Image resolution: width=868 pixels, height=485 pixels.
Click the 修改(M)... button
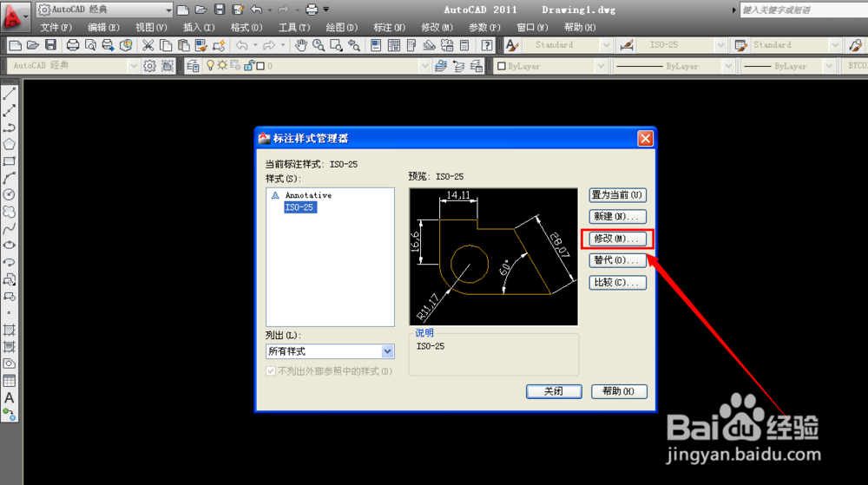(617, 239)
